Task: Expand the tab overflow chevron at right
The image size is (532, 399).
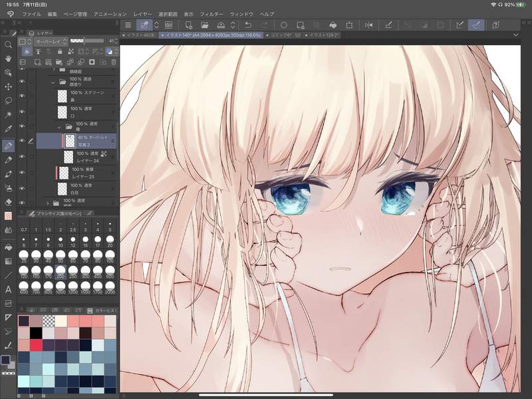Action: [516, 35]
